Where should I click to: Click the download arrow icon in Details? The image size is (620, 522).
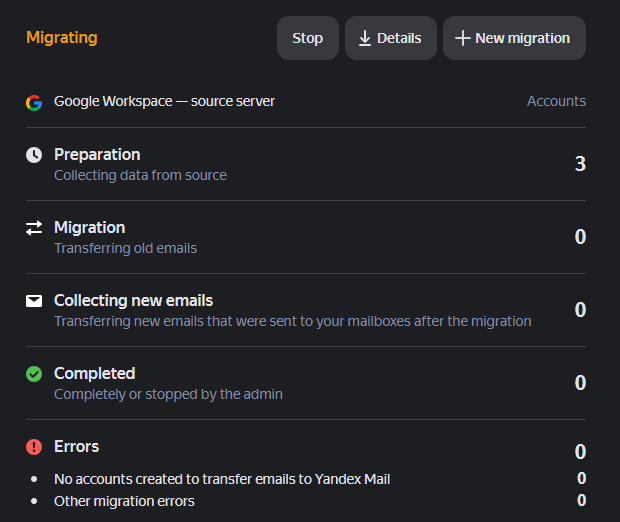365,38
